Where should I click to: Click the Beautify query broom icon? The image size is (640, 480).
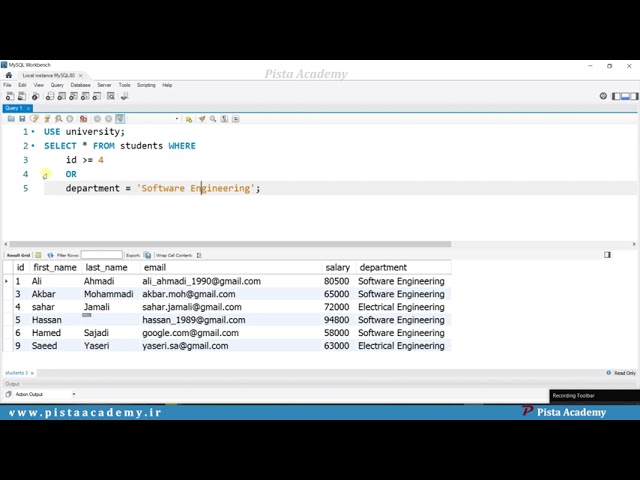[x=202, y=119]
